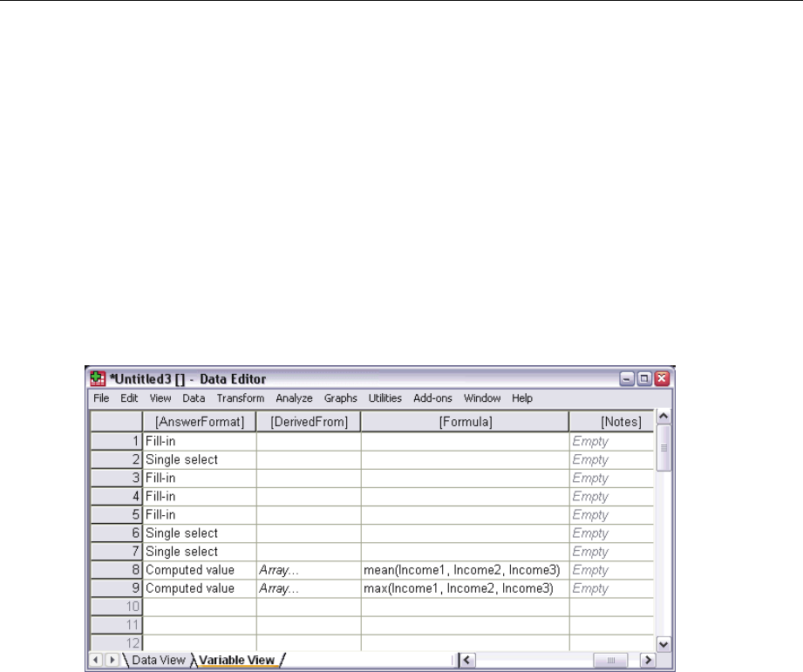Open the Analyze menu
803x672 pixels.
(294, 398)
